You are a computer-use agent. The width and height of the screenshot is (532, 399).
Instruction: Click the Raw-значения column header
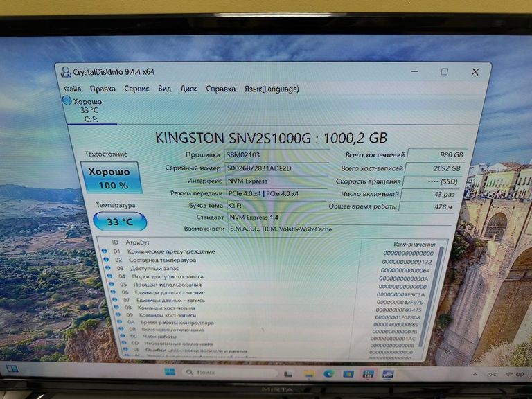(414, 244)
